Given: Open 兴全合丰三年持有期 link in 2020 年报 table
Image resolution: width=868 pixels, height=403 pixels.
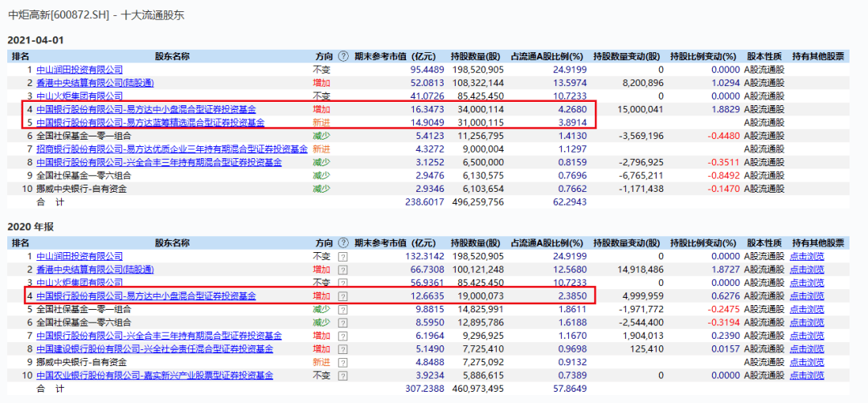Looking at the screenshot, I should click(x=159, y=336).
